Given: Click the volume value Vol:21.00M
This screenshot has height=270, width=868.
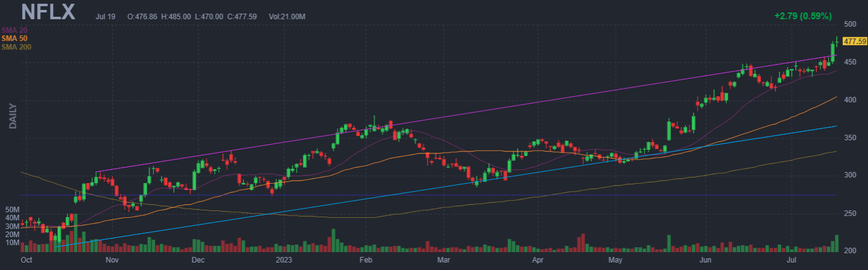Looking at the screenshot, I should (x=287, y=17).
